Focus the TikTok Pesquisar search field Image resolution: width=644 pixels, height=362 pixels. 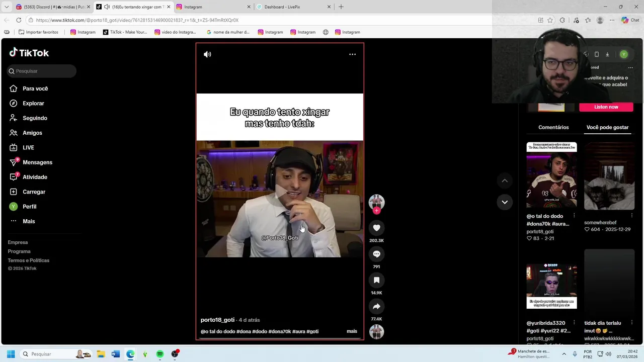point(42,71)
